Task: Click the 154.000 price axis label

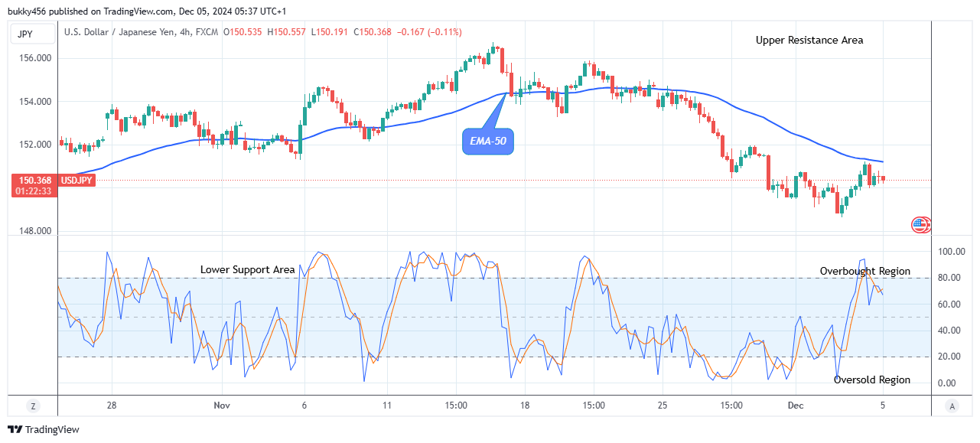Action: tap(35, 101)
